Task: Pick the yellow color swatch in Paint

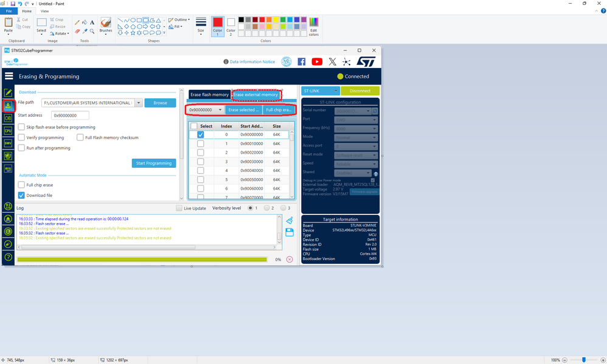Action: 276,19
